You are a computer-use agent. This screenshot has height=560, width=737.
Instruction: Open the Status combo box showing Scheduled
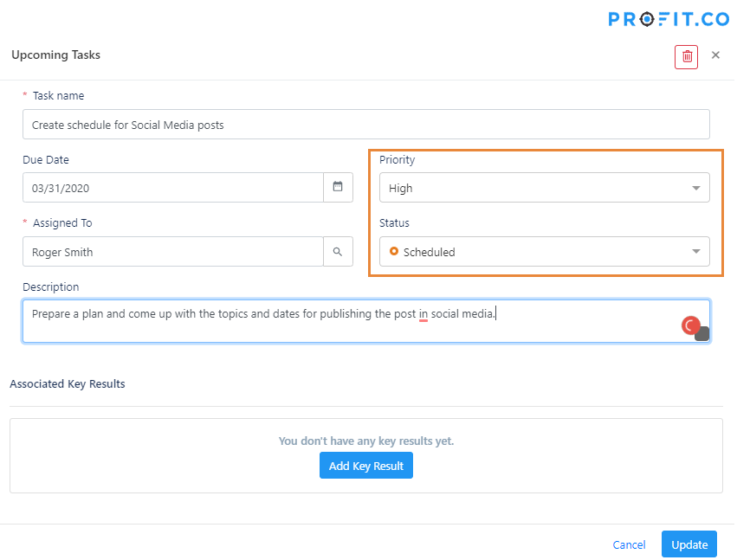546,252
